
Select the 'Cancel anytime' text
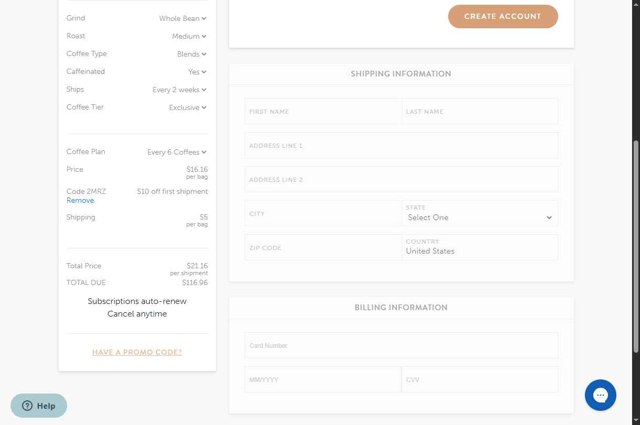point(137,314)
